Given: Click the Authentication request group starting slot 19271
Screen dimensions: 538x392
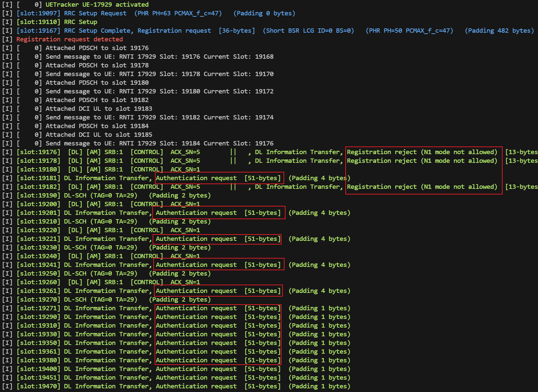Looking at the screenshot, I should tap(218, 334).
